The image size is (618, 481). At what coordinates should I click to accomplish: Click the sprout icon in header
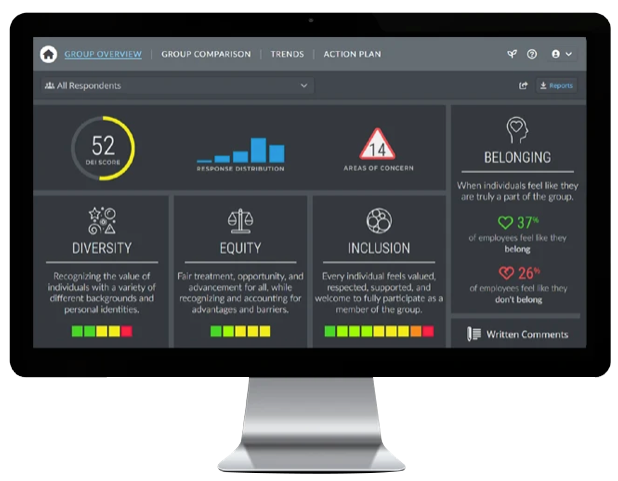pyautogui.click(x=512, y=54)
